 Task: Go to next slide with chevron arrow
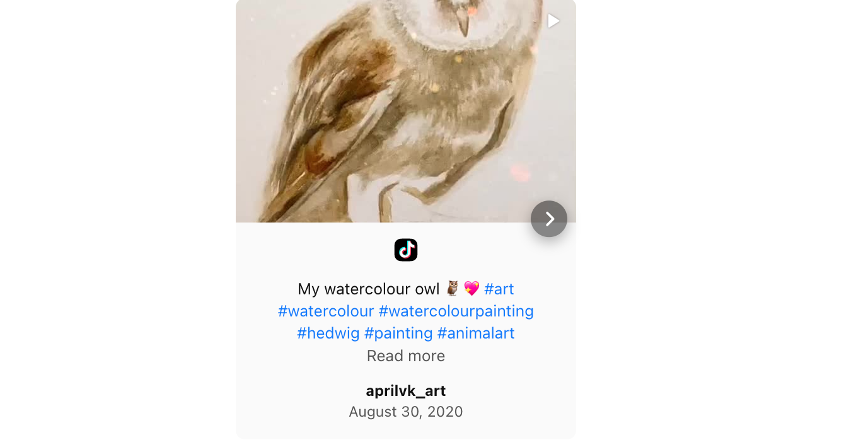(x=549, y=219)
